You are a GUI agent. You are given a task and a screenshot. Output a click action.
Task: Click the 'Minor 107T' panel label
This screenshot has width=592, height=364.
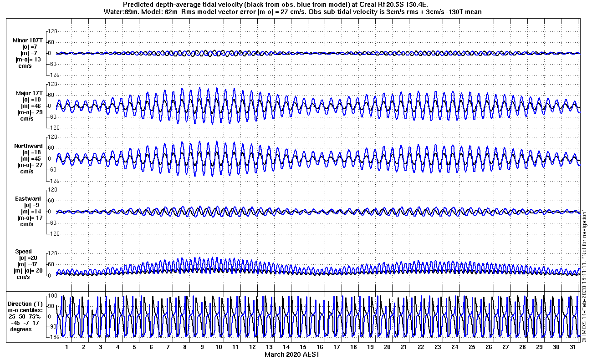coord(28,40)
